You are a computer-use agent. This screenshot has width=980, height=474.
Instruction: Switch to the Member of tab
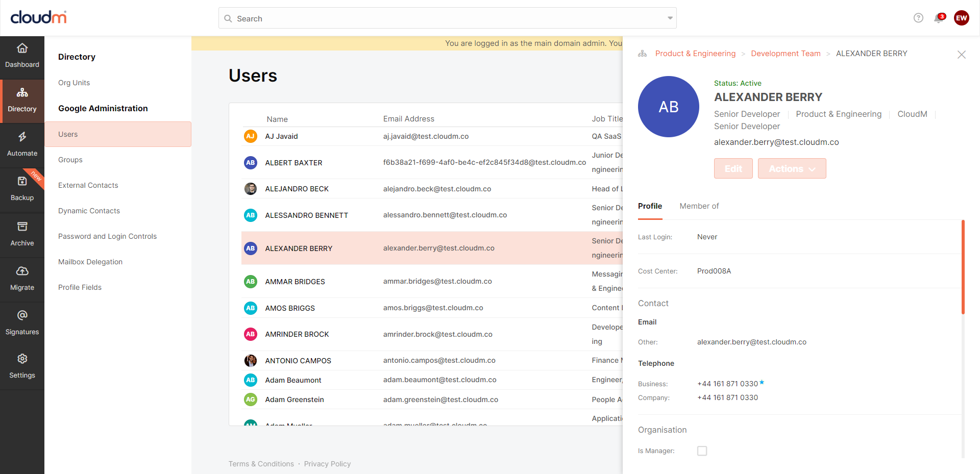pos(699,206)
